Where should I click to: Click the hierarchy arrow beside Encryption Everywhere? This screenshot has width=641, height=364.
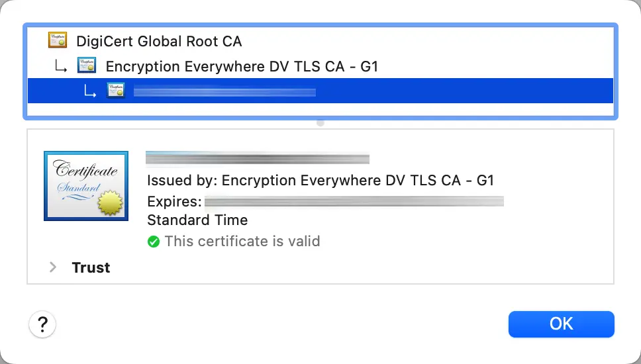coord(61,66)
